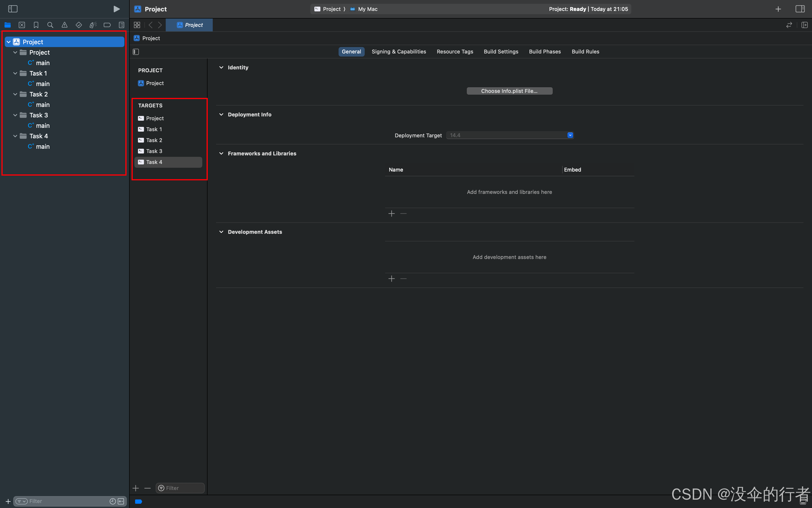Toggle the navigator sidebar visibility
Viewport: 812px width, 508px height.
(13, 9)
